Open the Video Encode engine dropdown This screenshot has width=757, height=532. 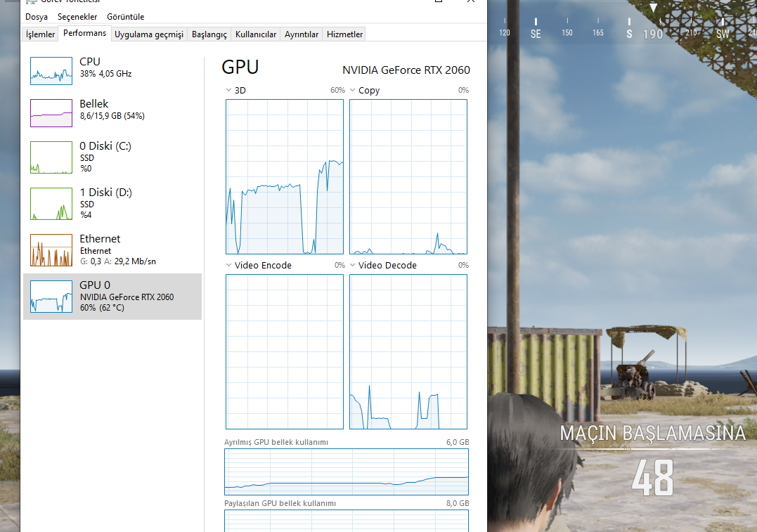coord(228,265)
